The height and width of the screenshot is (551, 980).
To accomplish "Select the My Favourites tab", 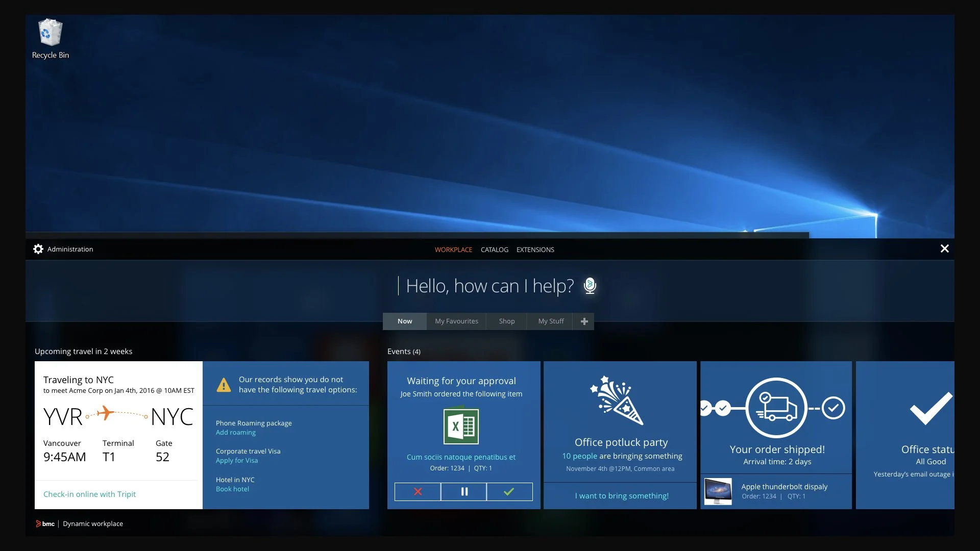I will coord(456,321).
